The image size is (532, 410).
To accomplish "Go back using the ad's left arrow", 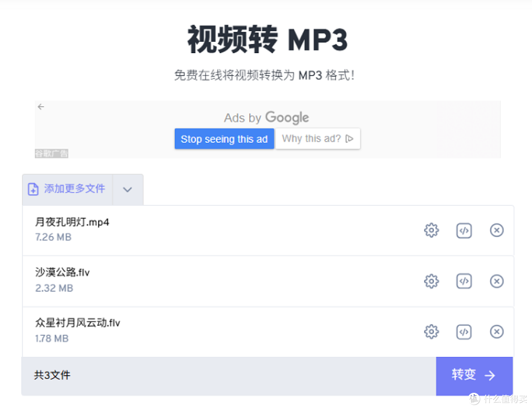I will click(x=41, y=107).
